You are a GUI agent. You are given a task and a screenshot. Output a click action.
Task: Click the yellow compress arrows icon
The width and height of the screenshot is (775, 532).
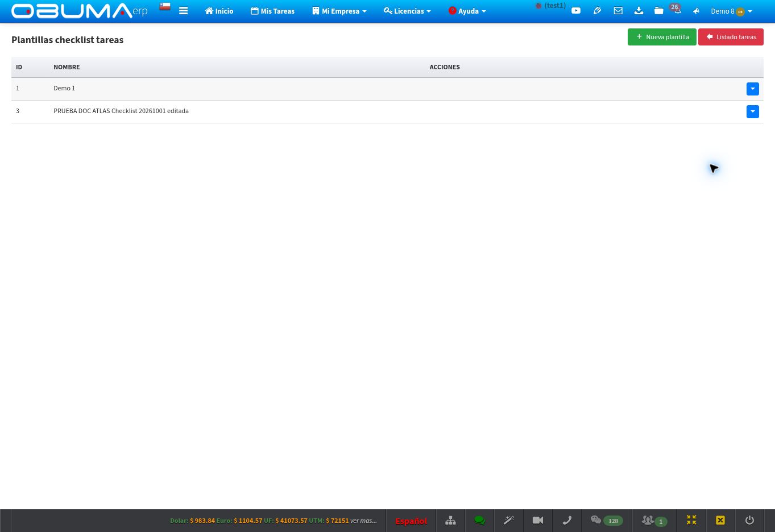click(x=691, y=520)
